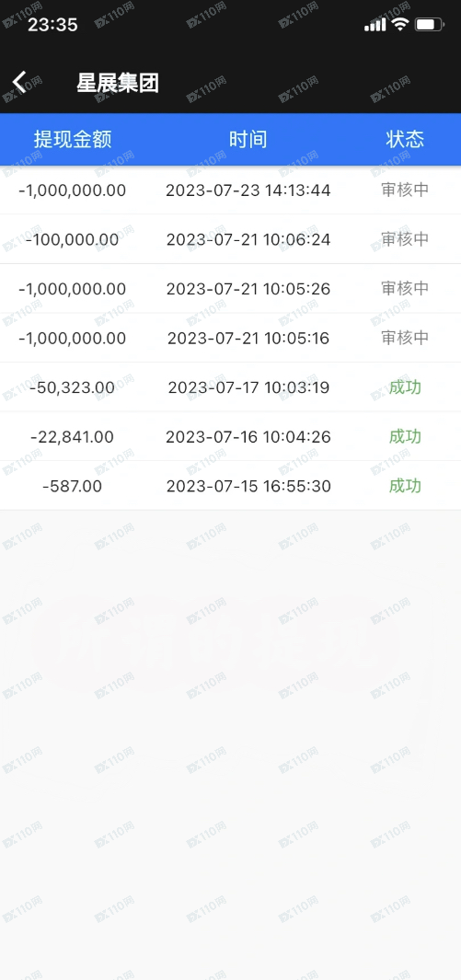Image resolution: width=461 pixels, height=980 pixels.
Task: Tap the cellular signal bars icon
Action: [x=375, y=24]
